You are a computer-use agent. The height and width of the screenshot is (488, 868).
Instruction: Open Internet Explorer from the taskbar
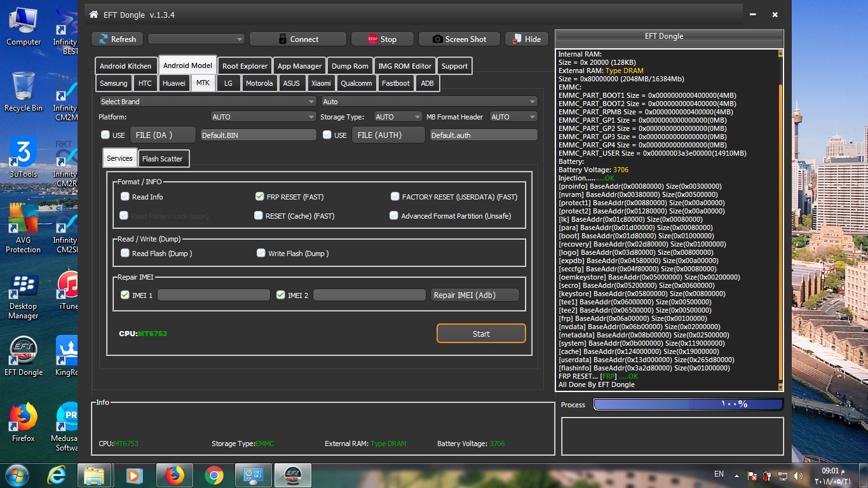click(57, 475)
